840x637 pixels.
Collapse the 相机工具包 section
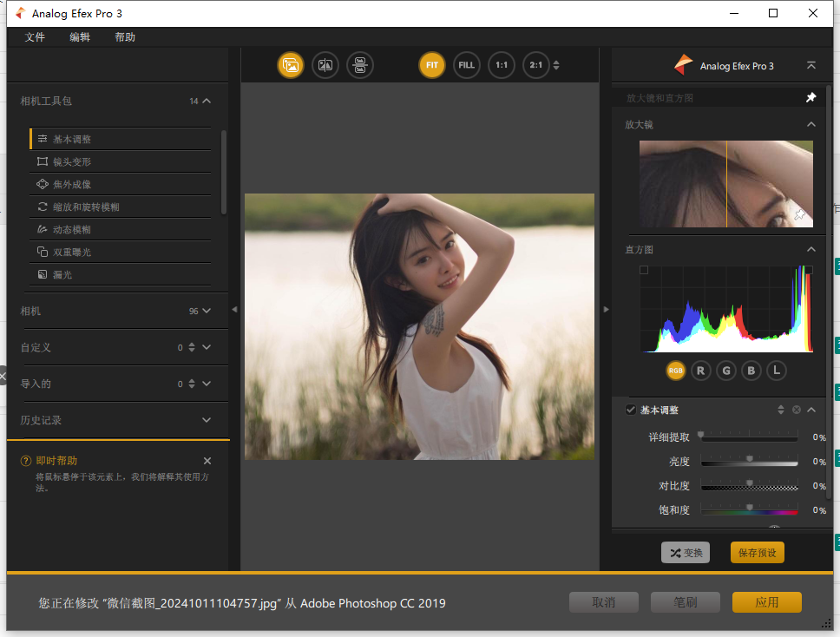[207, 101]
